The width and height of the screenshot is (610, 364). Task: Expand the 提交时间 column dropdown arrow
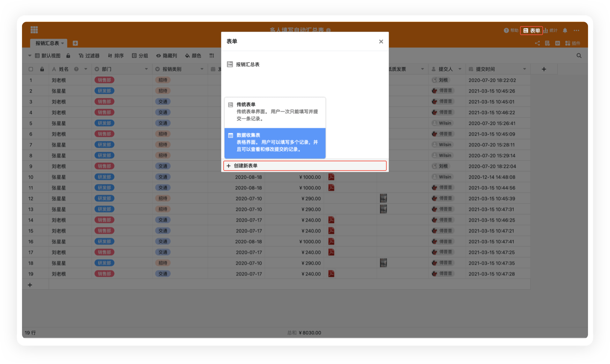pyautogui.click(x=524, y=69)
